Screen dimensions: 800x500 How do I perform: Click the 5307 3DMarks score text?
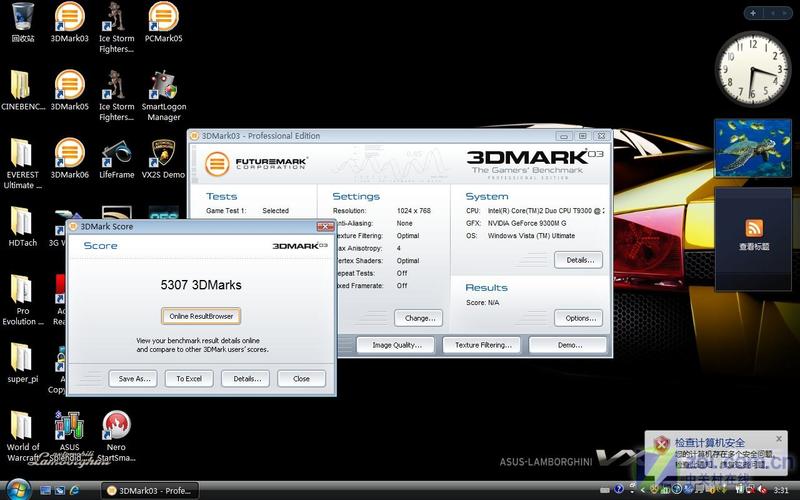(201, 285)
